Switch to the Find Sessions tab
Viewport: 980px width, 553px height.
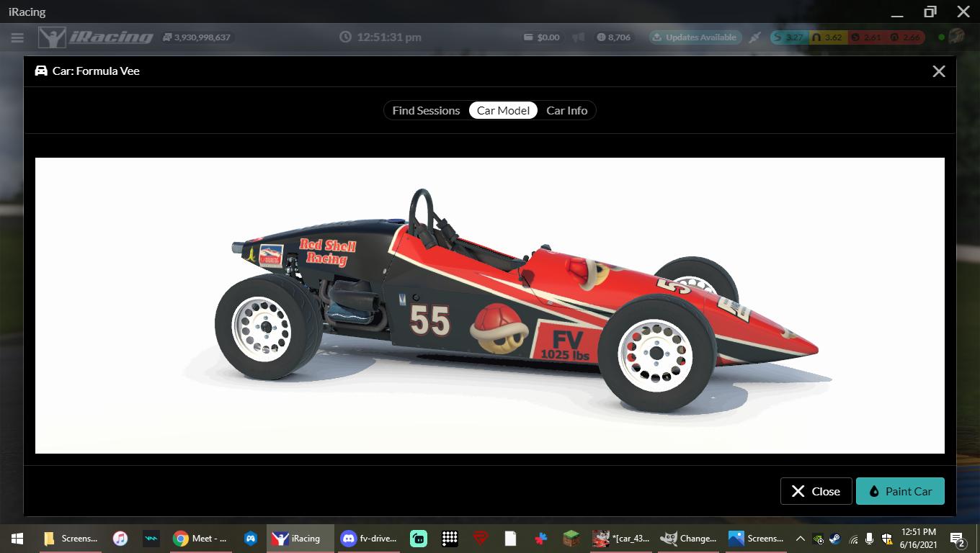(x=426, y=110)
